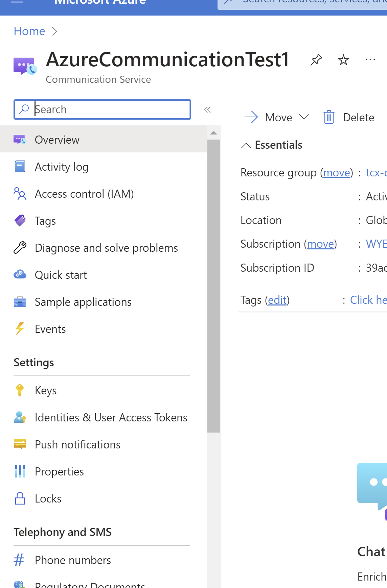Click the Properties bars icon

20,471
